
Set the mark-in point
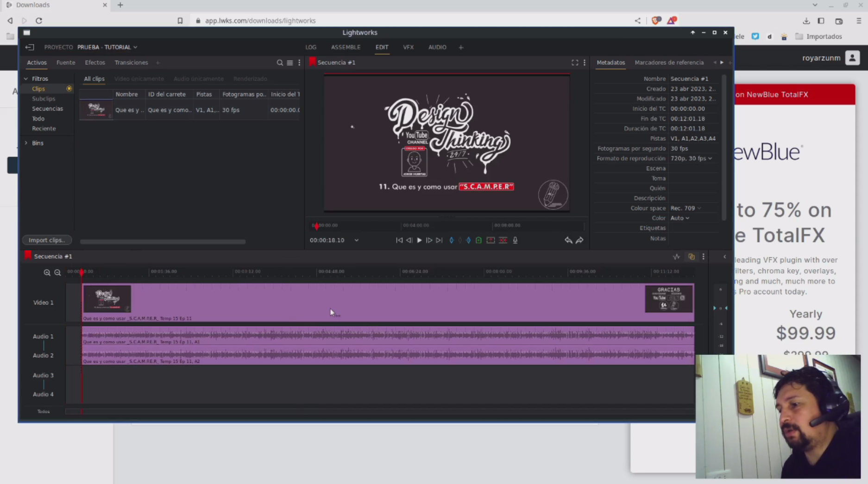pos(452,240)
